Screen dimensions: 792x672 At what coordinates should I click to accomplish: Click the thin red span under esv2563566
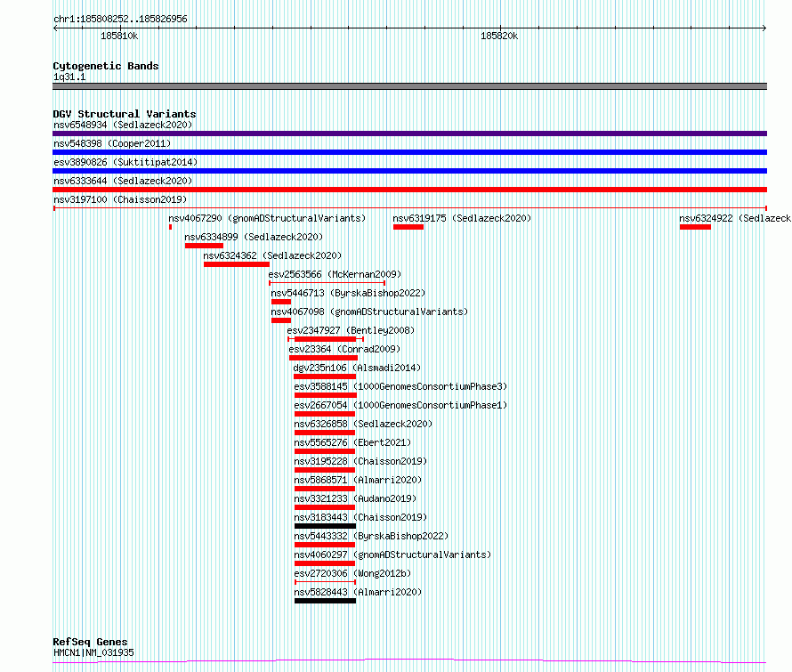point(327,283)
